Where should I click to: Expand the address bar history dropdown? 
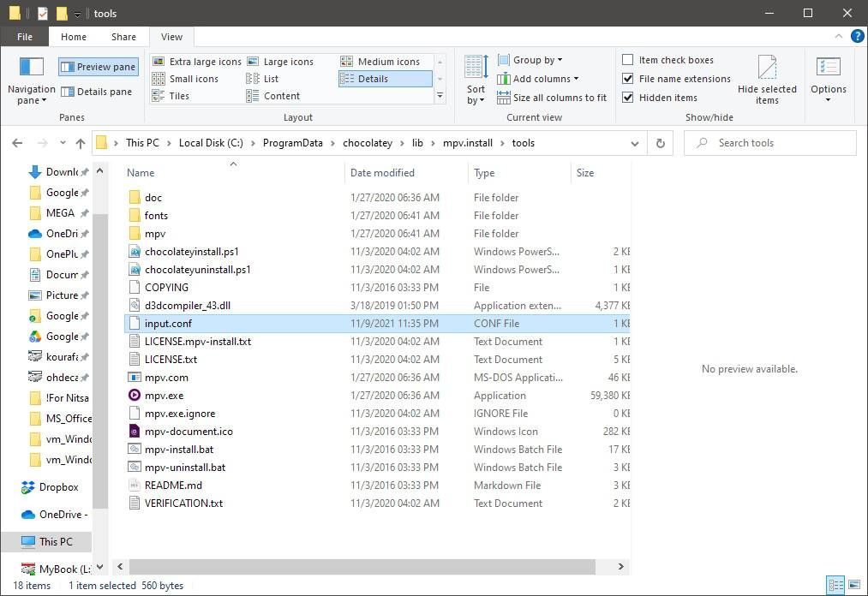pyautogui.click(x=635, y=143)
